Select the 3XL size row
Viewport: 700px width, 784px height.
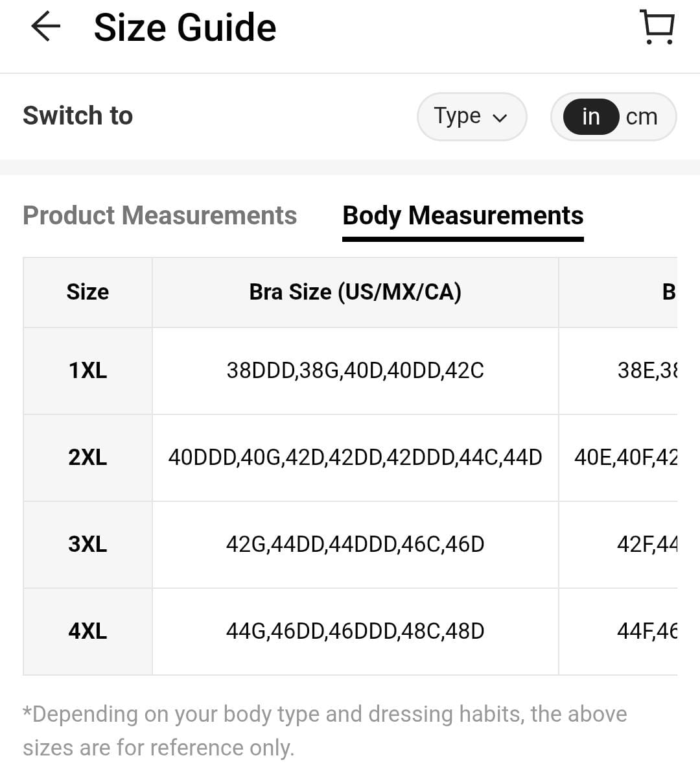coord(87,544)
